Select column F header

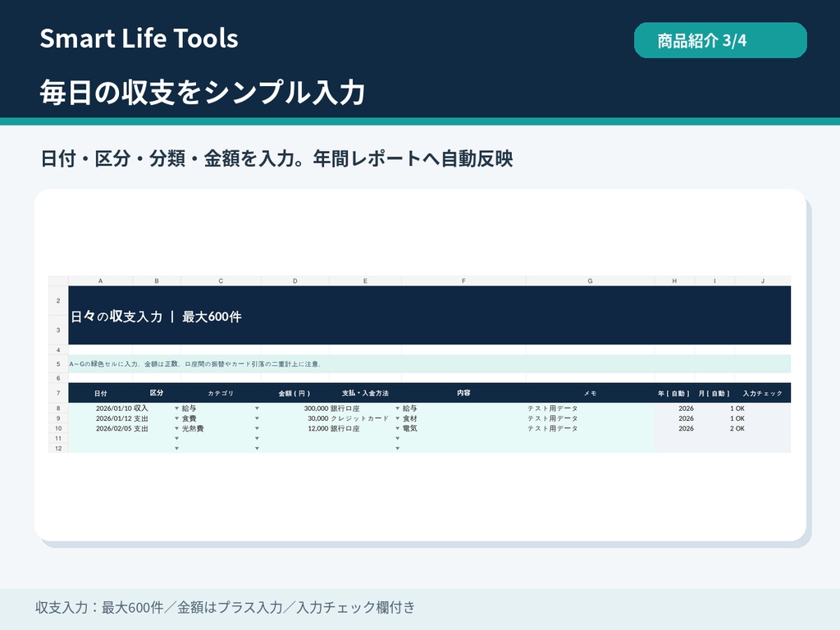464,281
